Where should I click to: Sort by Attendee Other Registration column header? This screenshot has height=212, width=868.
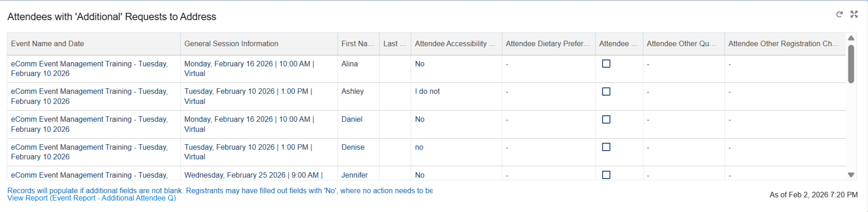(x=783, y=44)
